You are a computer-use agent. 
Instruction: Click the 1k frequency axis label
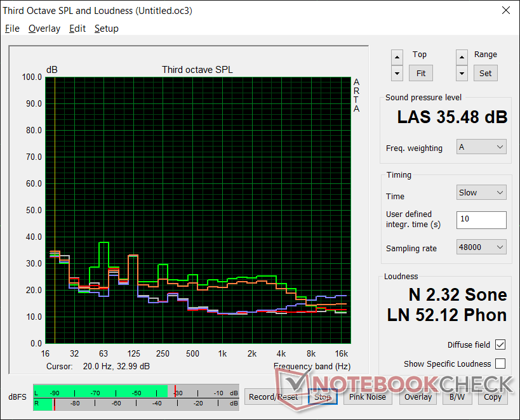pyautogui.click(x=222, y=354)
